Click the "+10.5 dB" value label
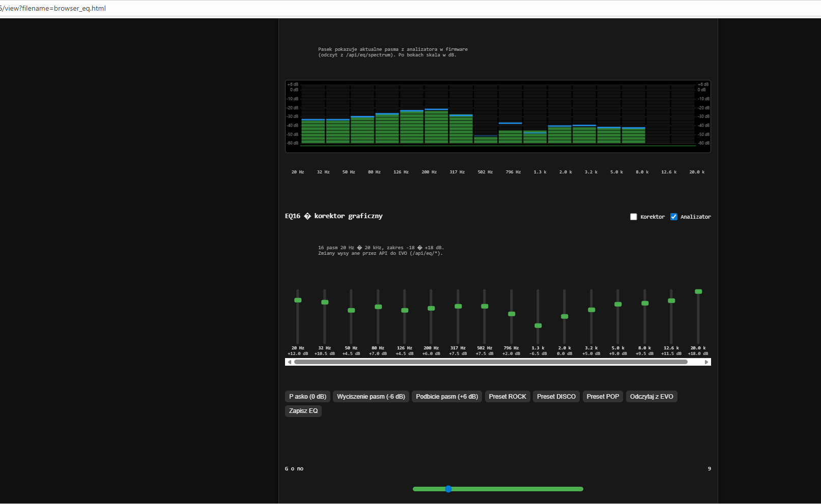The width and height of the screenshot is (821, 504). tap(325, 354)
